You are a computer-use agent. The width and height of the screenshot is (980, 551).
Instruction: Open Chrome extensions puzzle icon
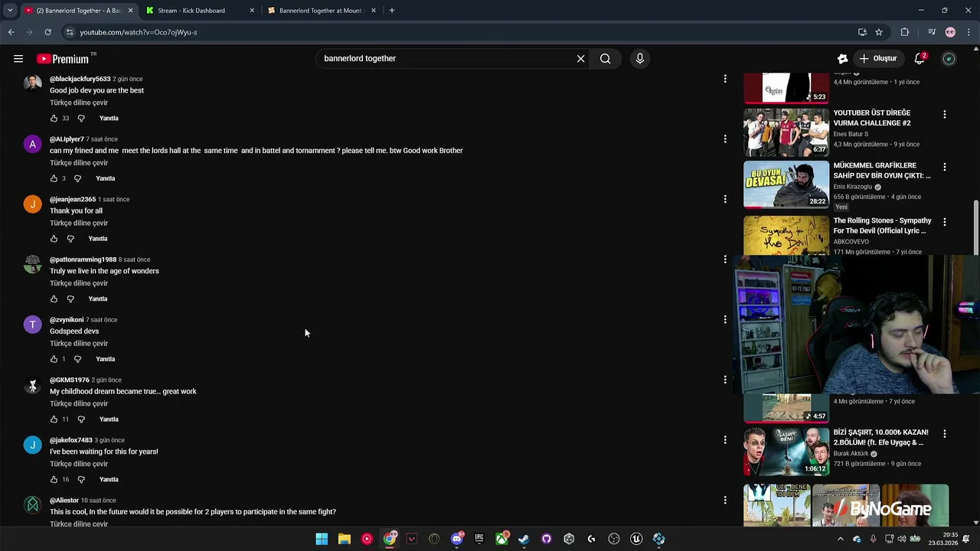[x=905, y=32]
